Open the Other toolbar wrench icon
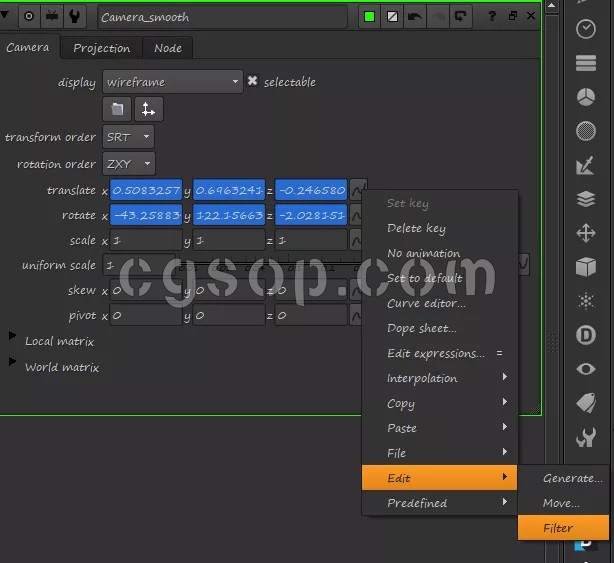Viewport: 614px width, 563px height. 586,437
